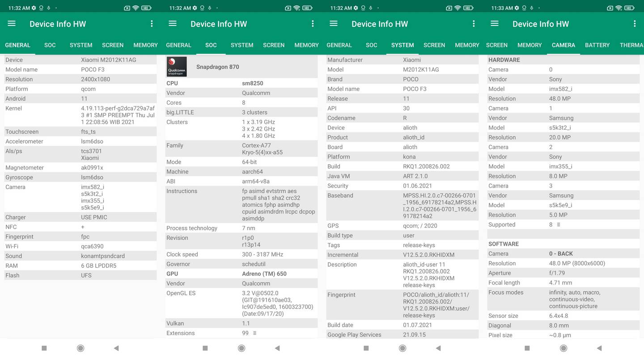Tap recents square button below General info
644x358 pixels.
tap(44, 348)
